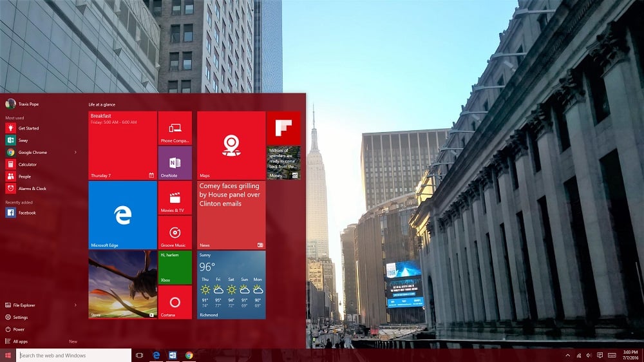Image resolution: width=644 pixels, height=362 pixels.
Task: Open the Wi-Fi network flyout
Action: 579,356
